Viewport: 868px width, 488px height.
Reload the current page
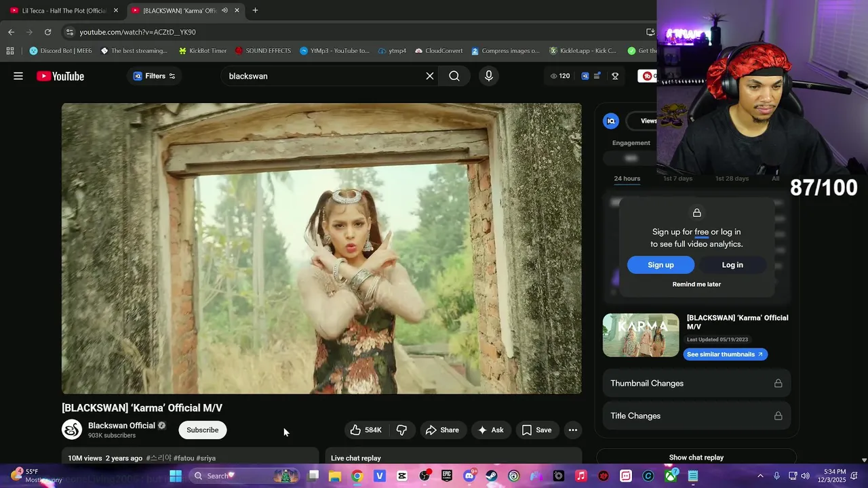(x=47, y=32)
